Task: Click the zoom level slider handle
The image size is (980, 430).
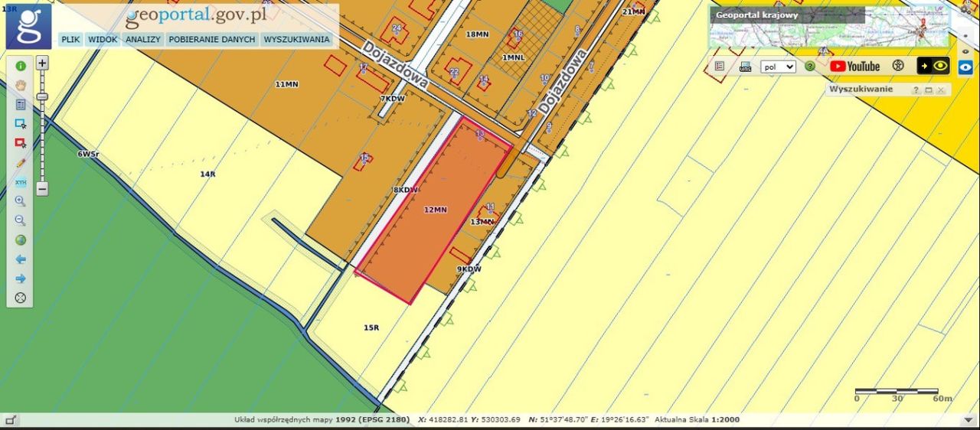Action: (x=43, y=96)
